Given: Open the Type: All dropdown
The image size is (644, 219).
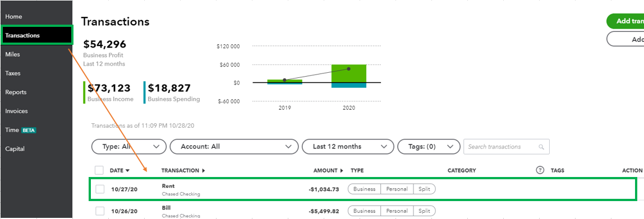Looking at the screenshot, I should (128, 146).
